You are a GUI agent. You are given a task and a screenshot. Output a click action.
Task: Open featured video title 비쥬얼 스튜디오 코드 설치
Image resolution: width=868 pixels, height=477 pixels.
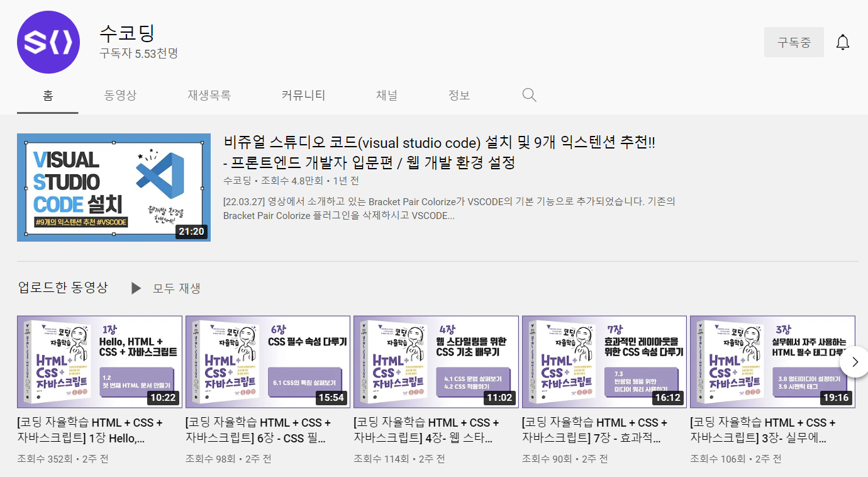tap(439, 152)
